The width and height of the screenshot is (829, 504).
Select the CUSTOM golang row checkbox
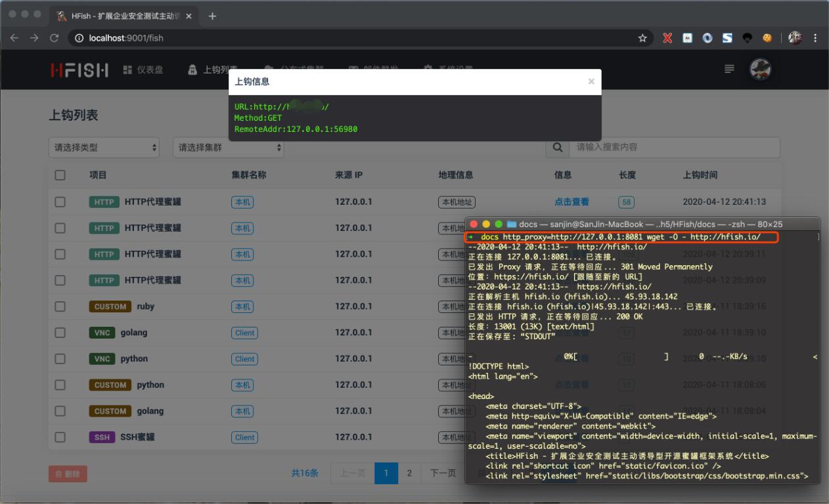[x=60, y=411]
